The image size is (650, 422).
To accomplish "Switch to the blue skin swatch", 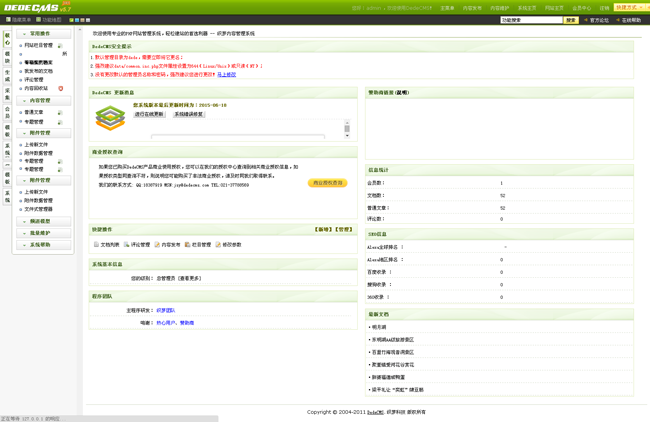I will click(77, 20).
